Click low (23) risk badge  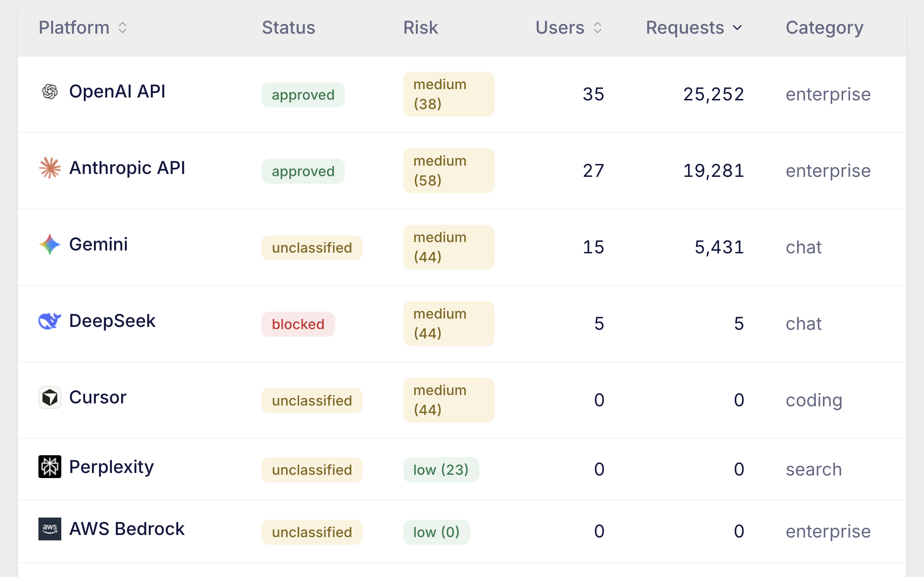(x=441, y=470)
